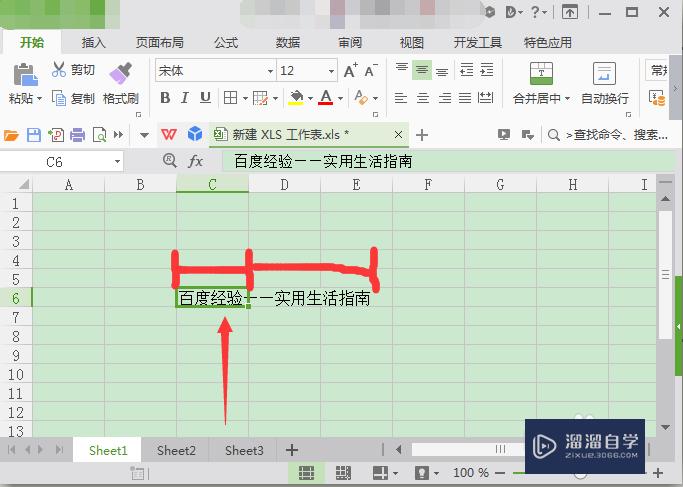
Task: Close the 新建 XLS 工作表.xls tab
Action: pyautogui.click(x=398, y=135)
